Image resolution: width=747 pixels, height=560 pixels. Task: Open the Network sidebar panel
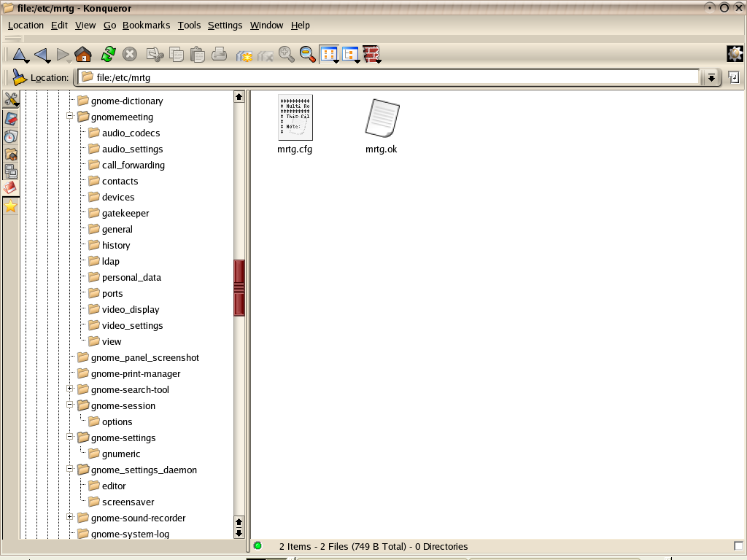point(10,171)
